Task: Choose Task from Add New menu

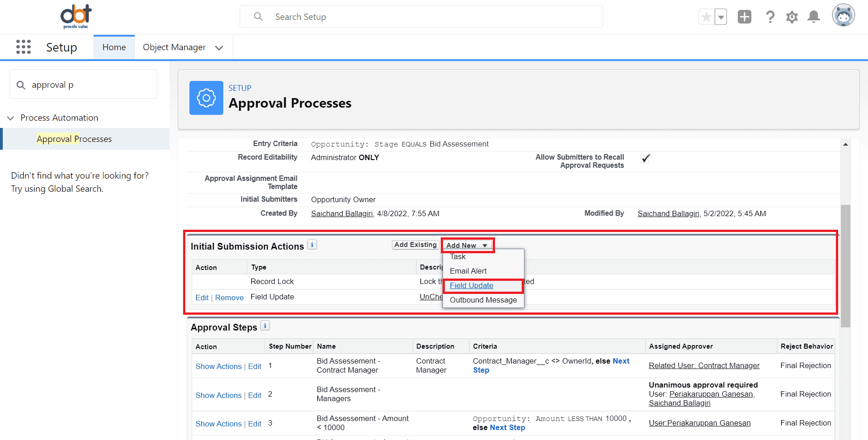Action: pyautogui.click(x=458, y=256)
